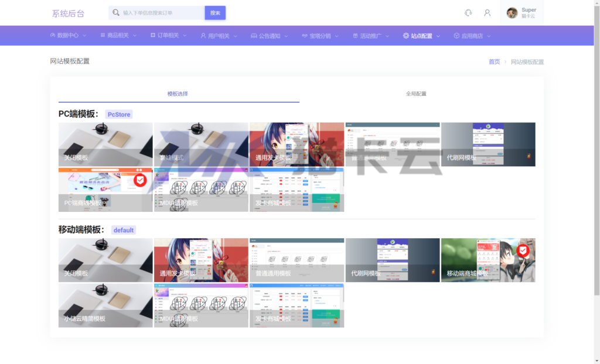Viewport: 600px width, 364px height.
Task: Expand the 订单相关 dropdown chevron
Action: 185,36
